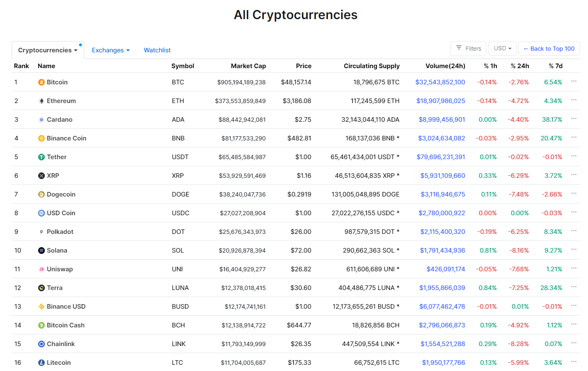Click Ethereum price $3,186.08
This screenshot has width=588, height=371.
[x=297, y=101]
